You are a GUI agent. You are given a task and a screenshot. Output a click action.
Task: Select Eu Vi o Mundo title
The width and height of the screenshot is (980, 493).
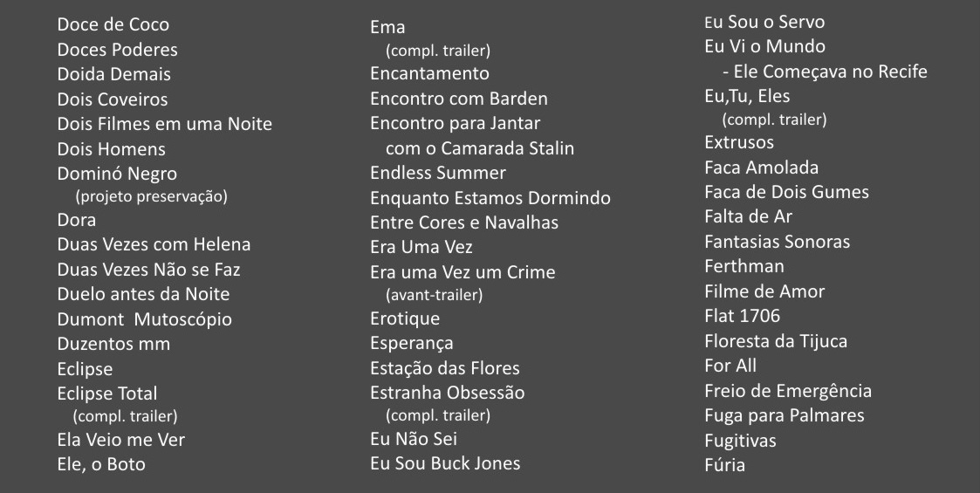coord(764,46)
